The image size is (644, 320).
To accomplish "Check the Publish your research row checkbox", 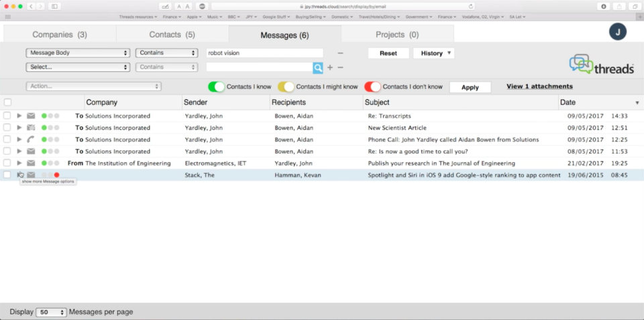I will pos(7,163).
